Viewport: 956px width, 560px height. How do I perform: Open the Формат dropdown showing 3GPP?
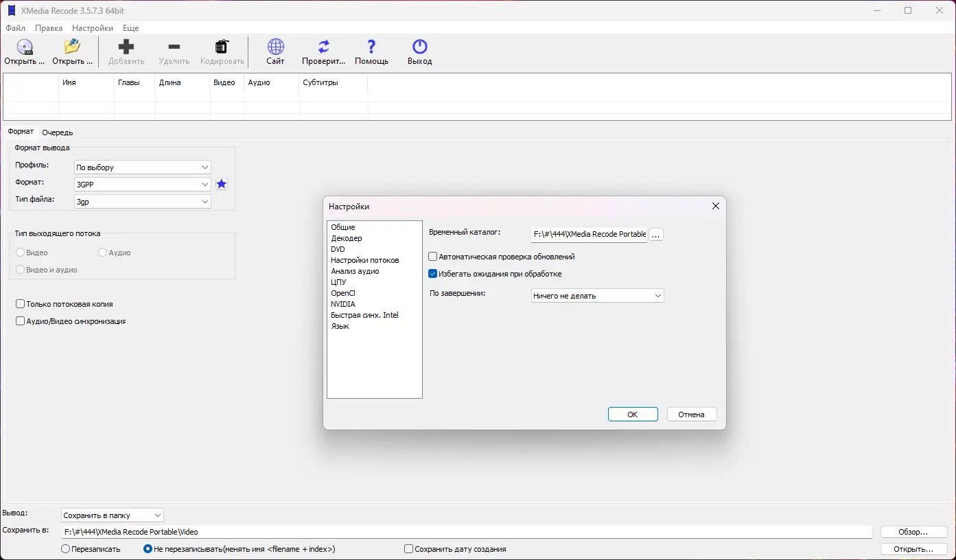(142, 185)
